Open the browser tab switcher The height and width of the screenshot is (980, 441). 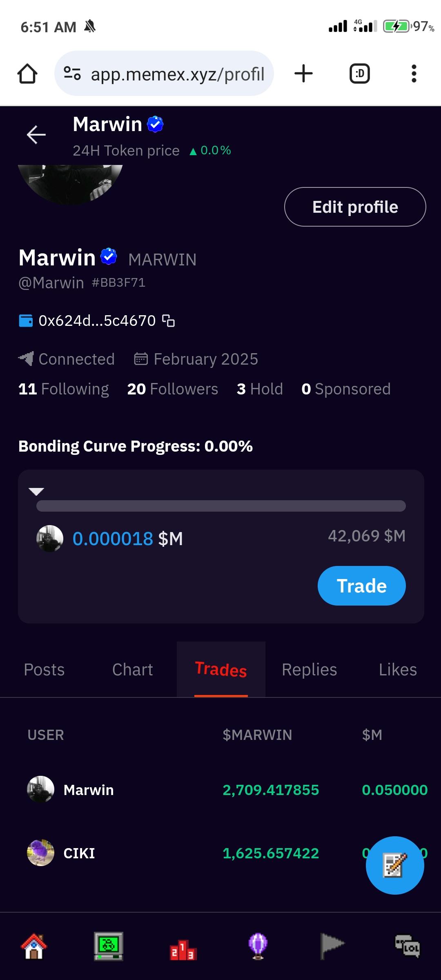[359, 74]
